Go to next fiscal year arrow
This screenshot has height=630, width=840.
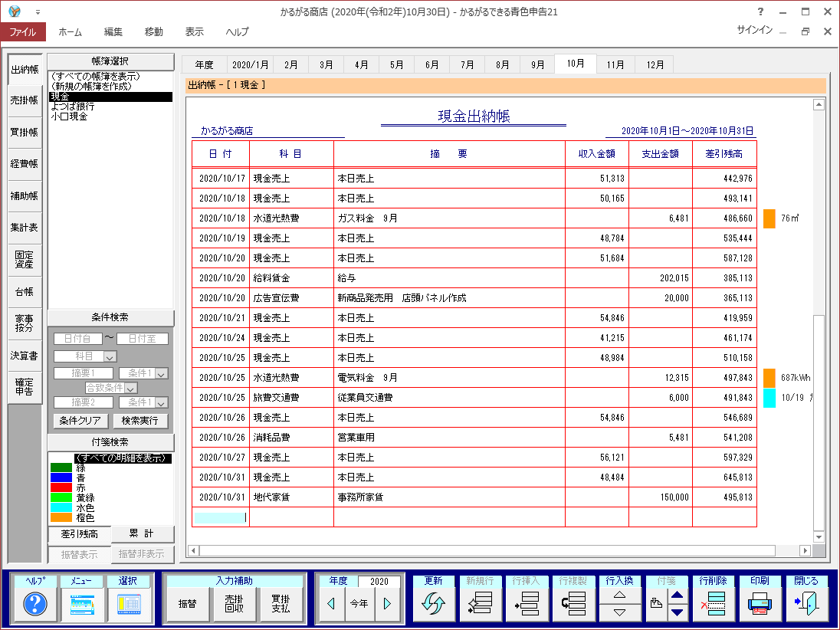tap(387, 604)
